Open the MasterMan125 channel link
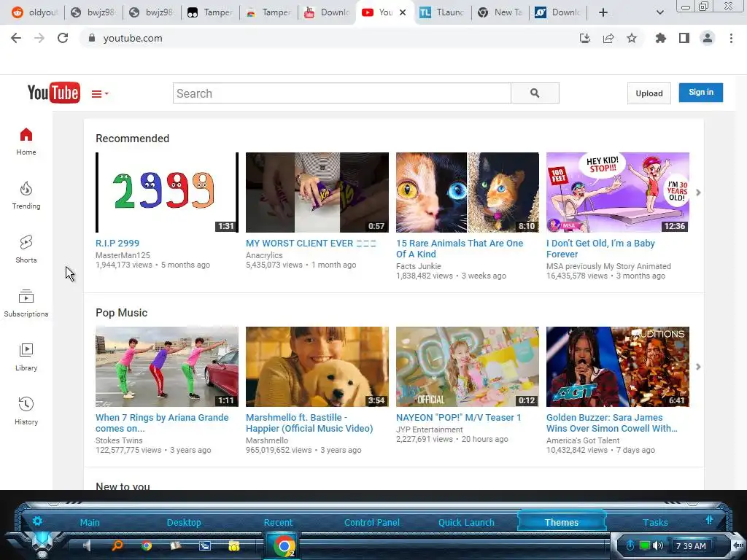This screenshot has width=747, height=560. pyautogui.click(x=123, y=255)
